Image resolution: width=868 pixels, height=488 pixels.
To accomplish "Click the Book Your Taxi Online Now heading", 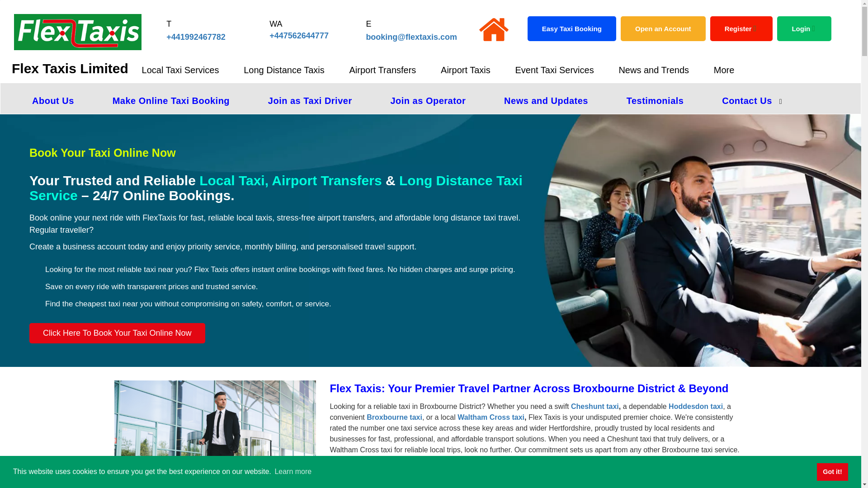I will click(x=103, y=153).
